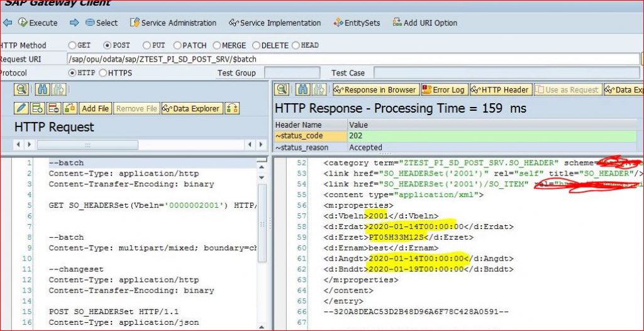
Task: Click the pencil edit icon for HTTP Request
Action: 21,109
